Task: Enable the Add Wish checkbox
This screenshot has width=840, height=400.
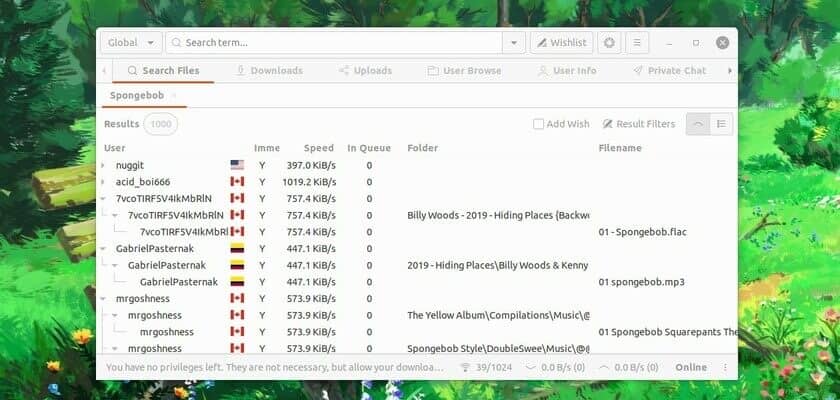Action: pyautogui.click(x=539, y=124)
